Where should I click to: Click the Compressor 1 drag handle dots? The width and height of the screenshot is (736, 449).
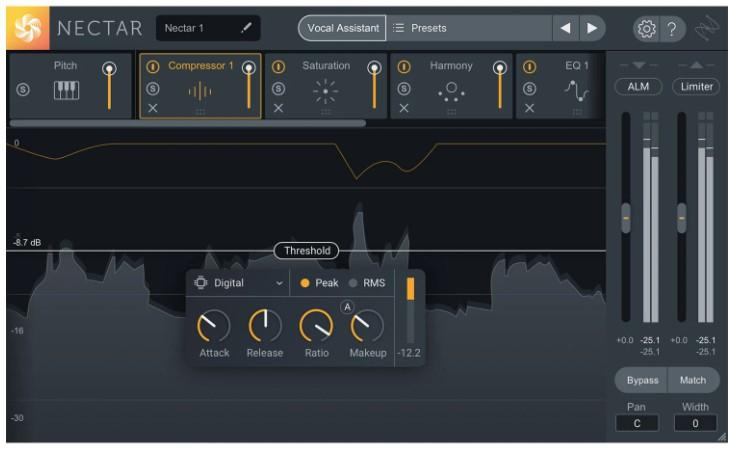(200, 112)
